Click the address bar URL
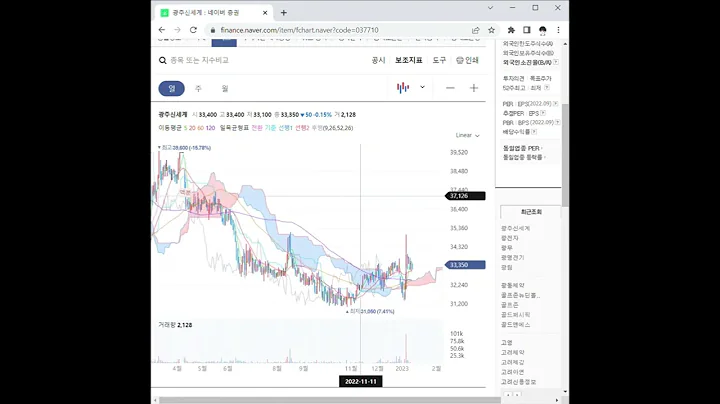The image size is (720, 404). point(299,30)
